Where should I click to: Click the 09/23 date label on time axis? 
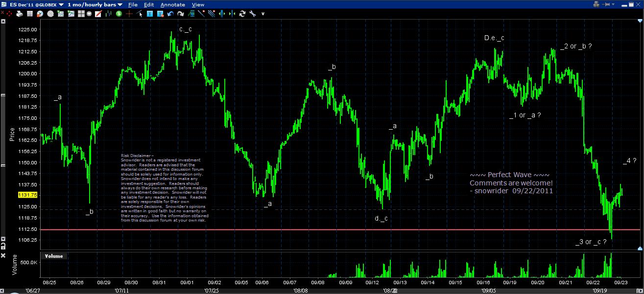[621, 282]
